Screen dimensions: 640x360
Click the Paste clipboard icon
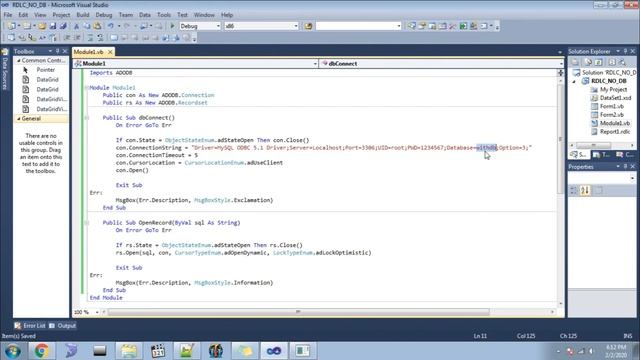(97, 26)
